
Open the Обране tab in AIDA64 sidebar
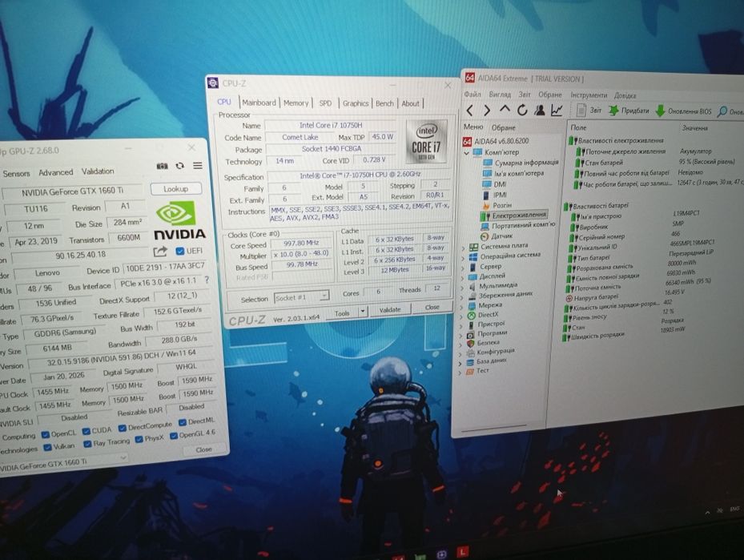tap(504, 128)
